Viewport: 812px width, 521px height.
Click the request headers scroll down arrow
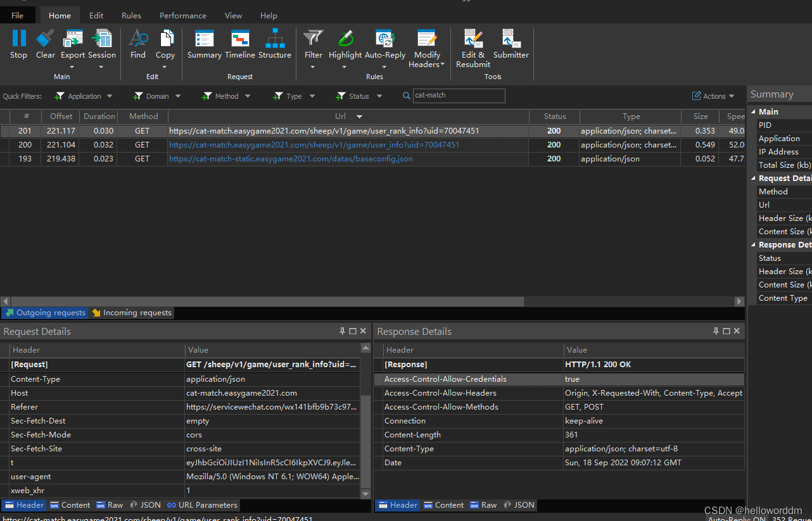click(x=365, y=494)
